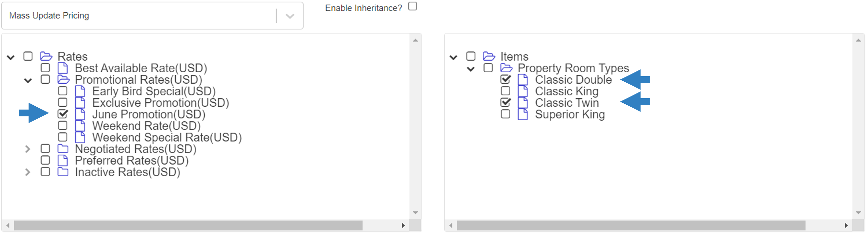Select the Preferred Rates(USD) tree item

tap(132, 160)
